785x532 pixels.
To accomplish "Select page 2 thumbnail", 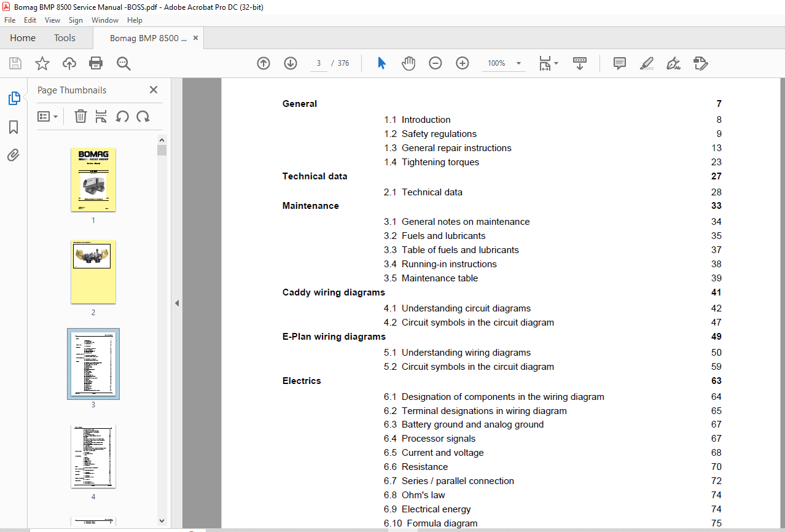I will click(x=93, y=272).
